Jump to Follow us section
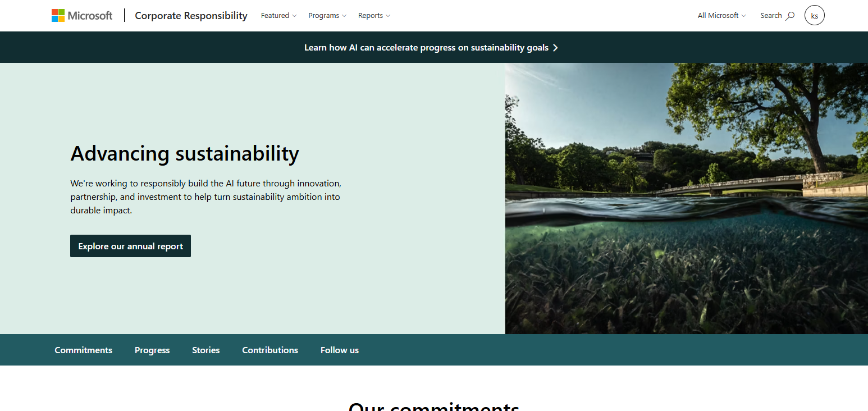868x411 pixels. 340,350
